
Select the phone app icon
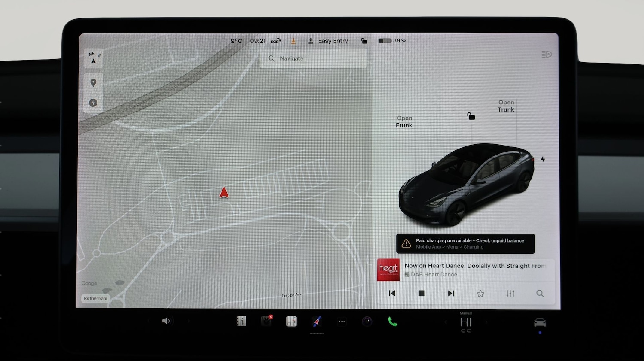(x=392, y=321)
